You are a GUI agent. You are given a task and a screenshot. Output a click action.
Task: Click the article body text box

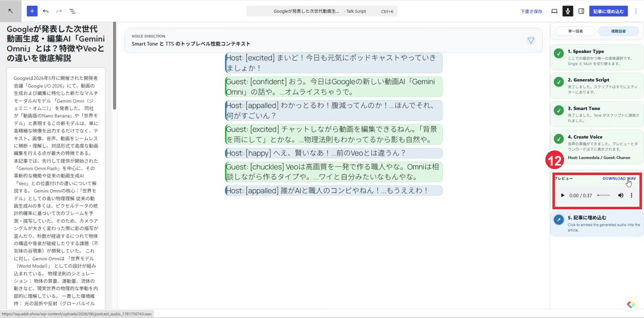click(x=56, y=189)
